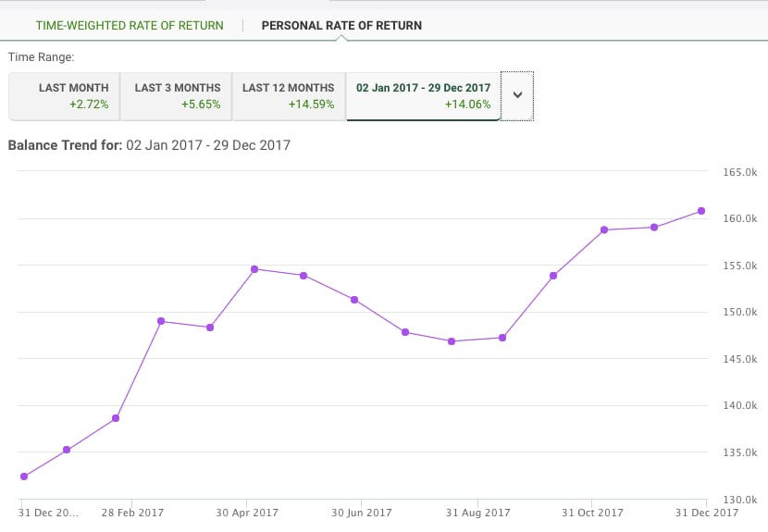768x532 pixels.
Task: Click the 130.0k axis label
Action: pos(740,500)
